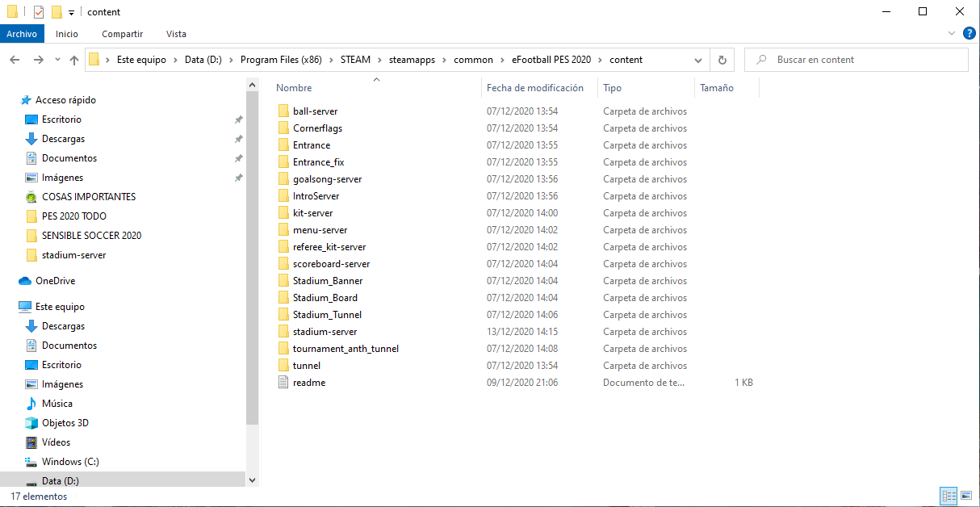Expand subfolders after steamapps in breadcrumb
Screen dimensions: 980x507
pos(445,60)
